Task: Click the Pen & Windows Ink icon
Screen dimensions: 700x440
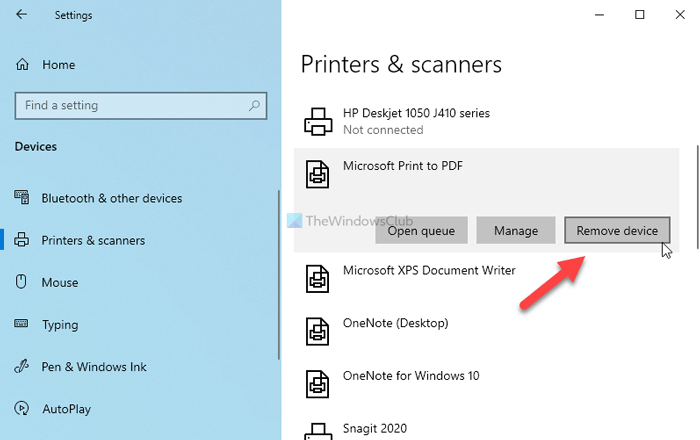Action: tap(22, 367)
